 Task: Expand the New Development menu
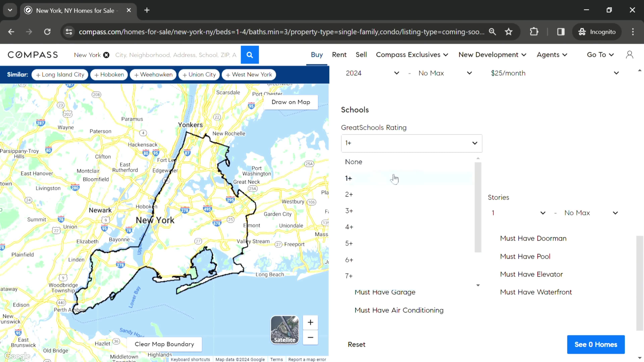pyautogui.click(x=492, y=55)
